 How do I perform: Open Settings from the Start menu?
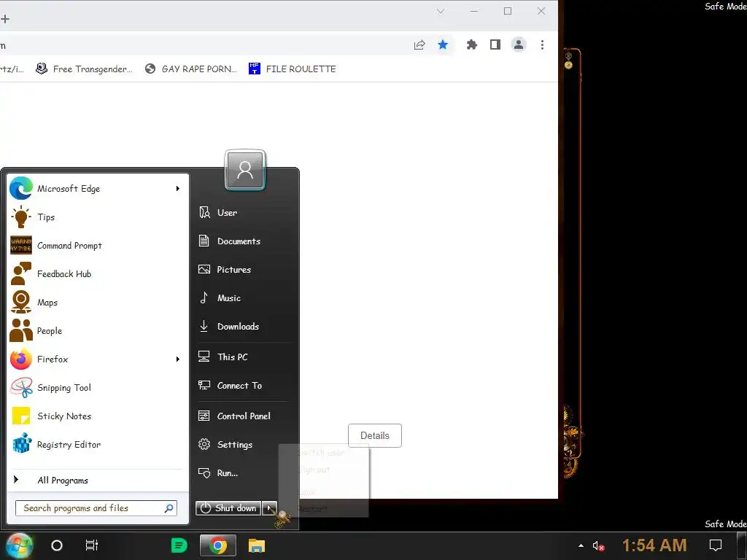(243, 445)
